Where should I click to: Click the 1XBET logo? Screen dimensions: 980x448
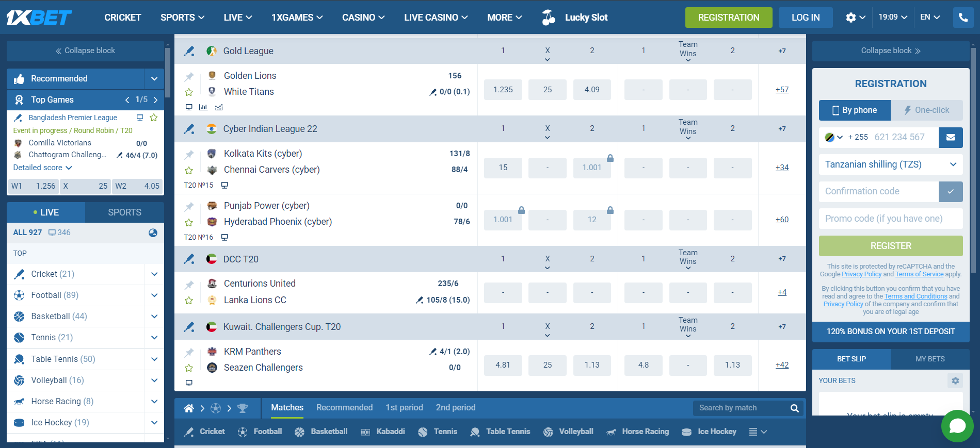[39, 18]
